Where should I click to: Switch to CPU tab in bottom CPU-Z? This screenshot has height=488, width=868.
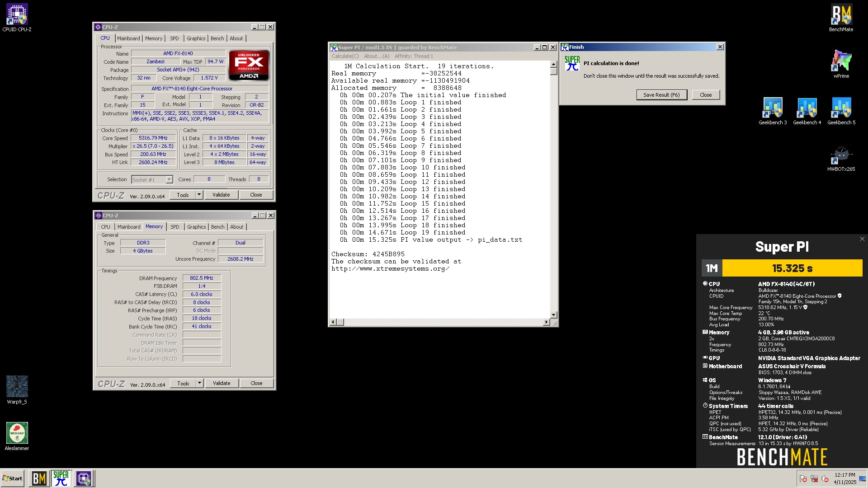point(105,227)
